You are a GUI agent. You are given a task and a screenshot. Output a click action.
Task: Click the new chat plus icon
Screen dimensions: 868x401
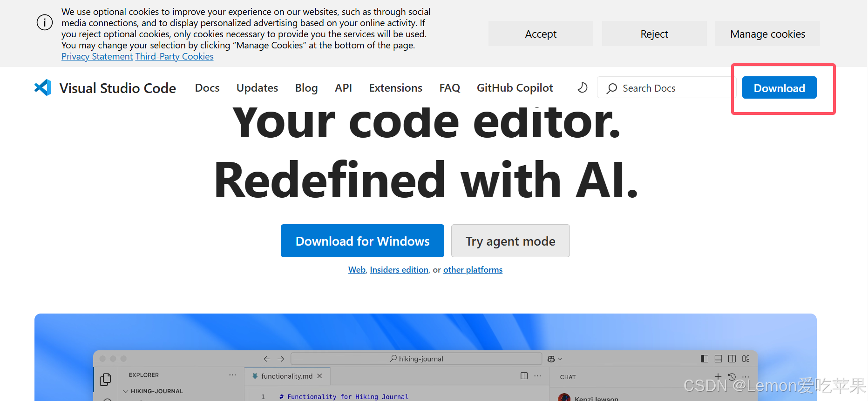[x=718, y=376]
